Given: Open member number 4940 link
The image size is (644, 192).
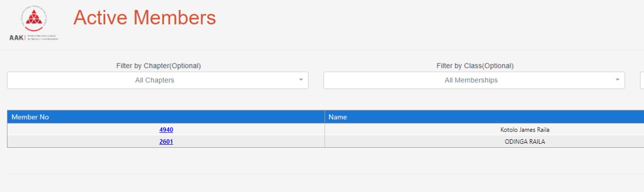Looking at the screenshot, I should pos(166,130).
